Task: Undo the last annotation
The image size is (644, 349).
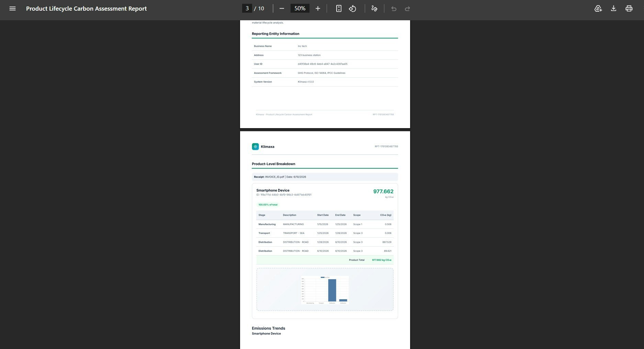Action: pyautogui.click(x=394, y=9)
